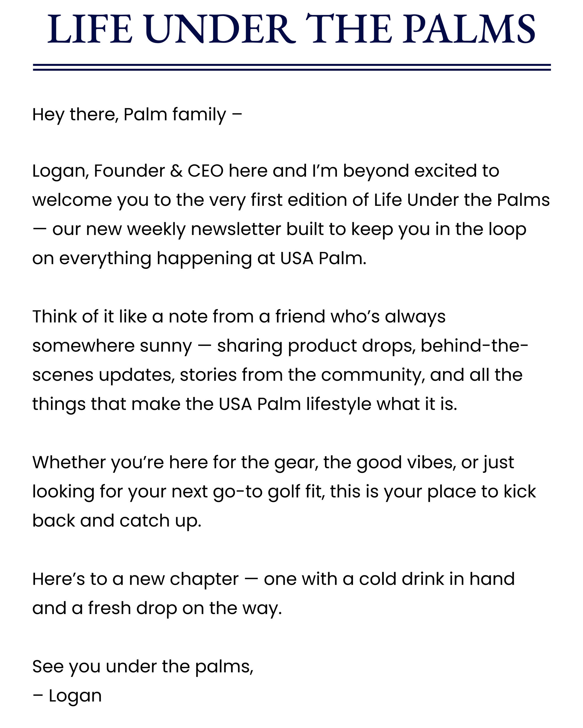Click the '– Logan' signature
This screenshot has width=583, height=728.
point(67,696)
